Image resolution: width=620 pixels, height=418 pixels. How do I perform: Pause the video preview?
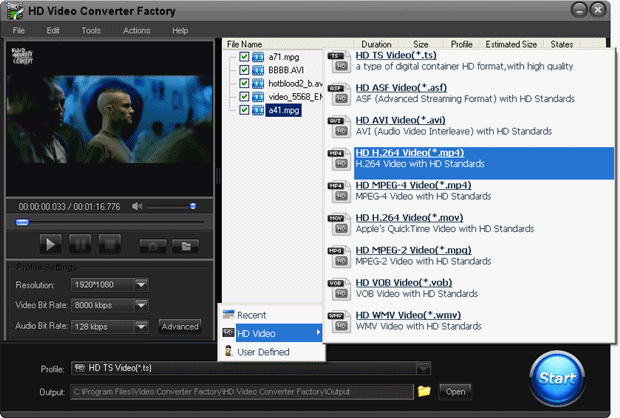click(x=80, y=244)
